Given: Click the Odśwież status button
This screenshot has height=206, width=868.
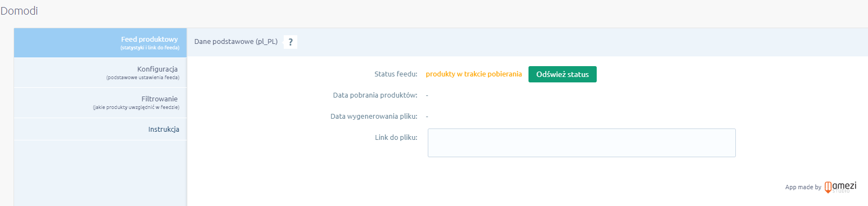Looking at the screenshot, I should pos(562,74).
